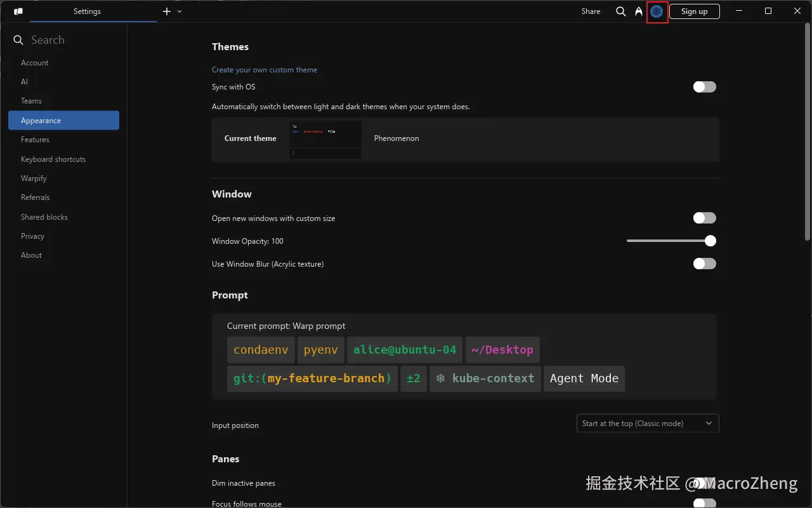The height and width of the screenshot is (508, 812).
Task: Click the Agent Mode prompt chip
Action: [x=584, y=378]
